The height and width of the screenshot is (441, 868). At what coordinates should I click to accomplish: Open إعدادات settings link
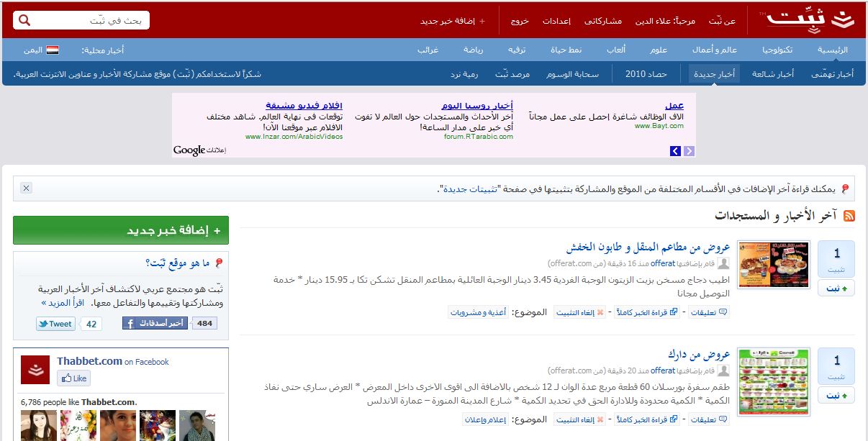(556, 22)
